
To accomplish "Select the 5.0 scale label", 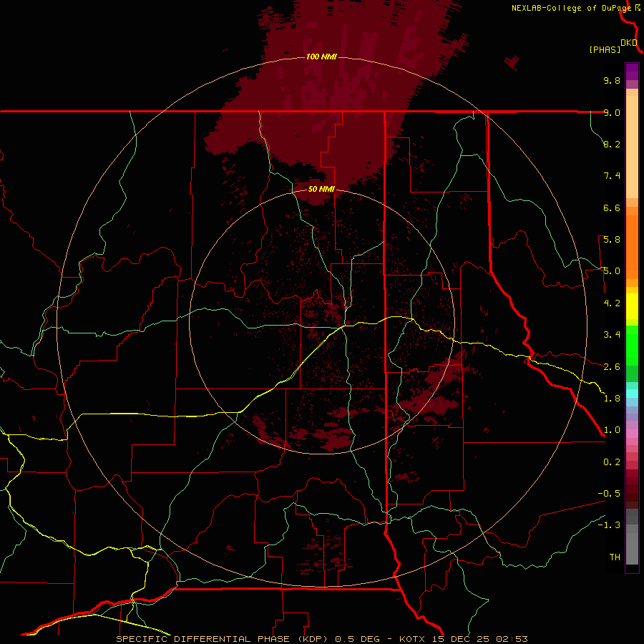I will [612, 271].
